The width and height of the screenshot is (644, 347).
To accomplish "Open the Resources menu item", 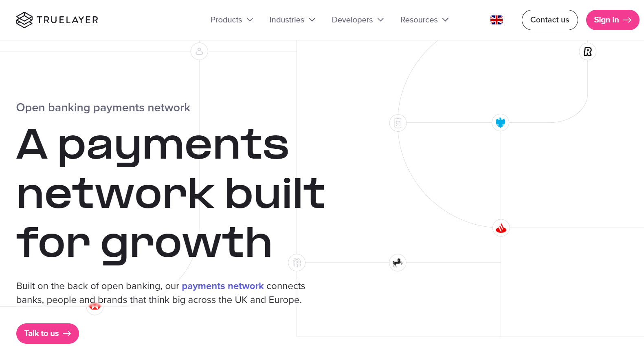I will pyautogui.click(x=424, y=20).
